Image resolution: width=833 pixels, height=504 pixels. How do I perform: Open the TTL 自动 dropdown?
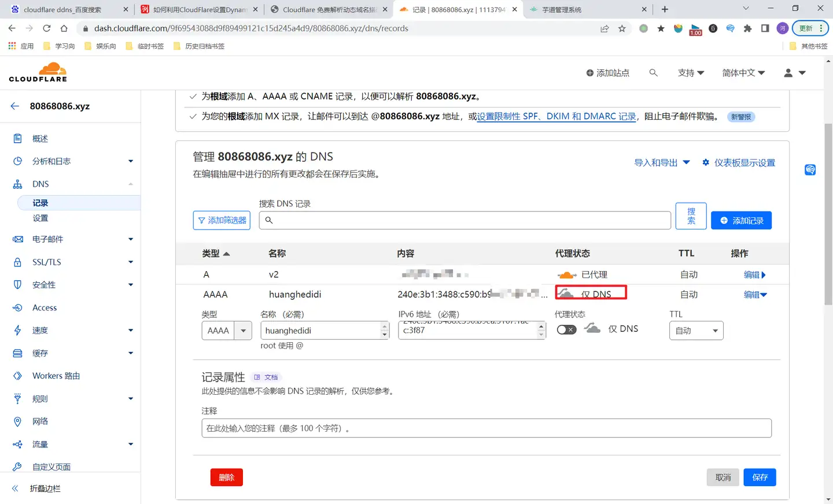[696, 331]
